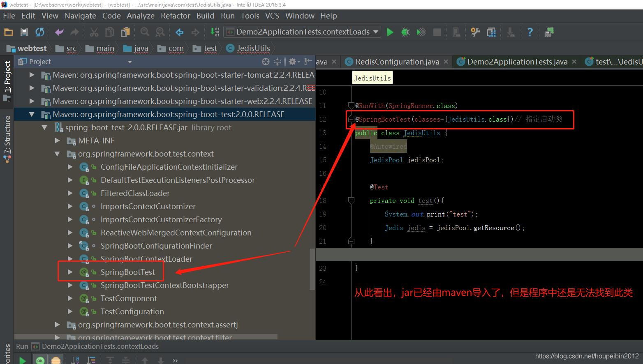Close the RedisConfiguration.java tab

click(x=446, y=62)
